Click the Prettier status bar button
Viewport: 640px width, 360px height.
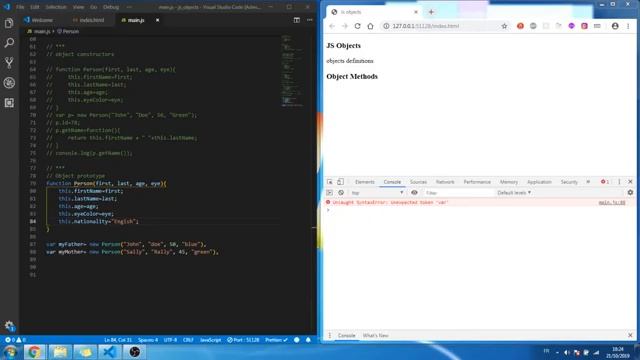click(x=276, y=340)
